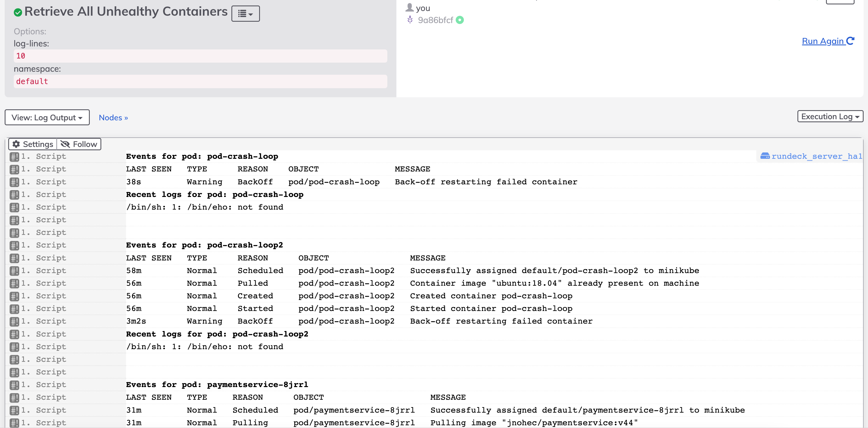Screen dimensions: 868x428
Task: Click the Settings gear icon
Action: 16,144
